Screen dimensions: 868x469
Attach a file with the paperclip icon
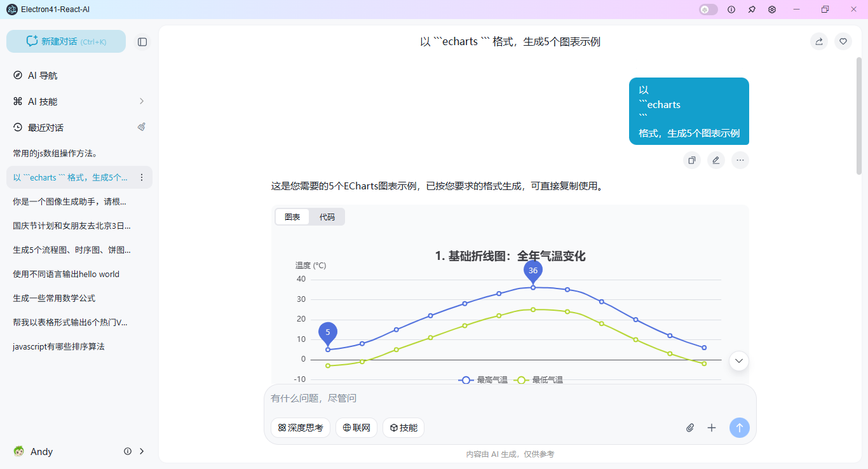point(690,428)
